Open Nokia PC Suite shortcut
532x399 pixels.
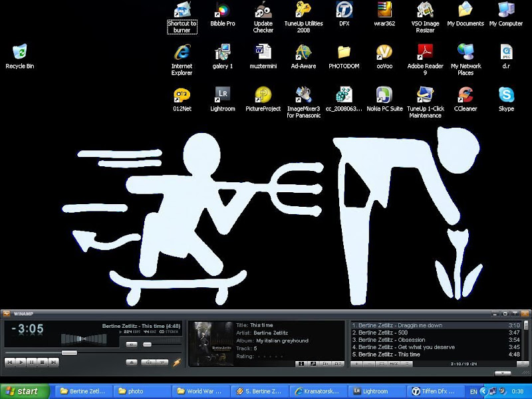(384, 94)
